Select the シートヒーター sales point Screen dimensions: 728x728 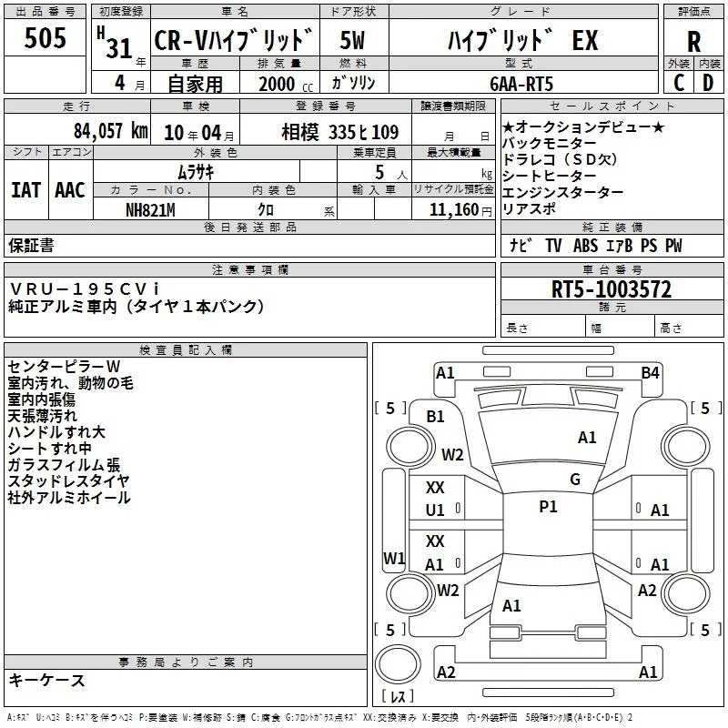(550, 176)
